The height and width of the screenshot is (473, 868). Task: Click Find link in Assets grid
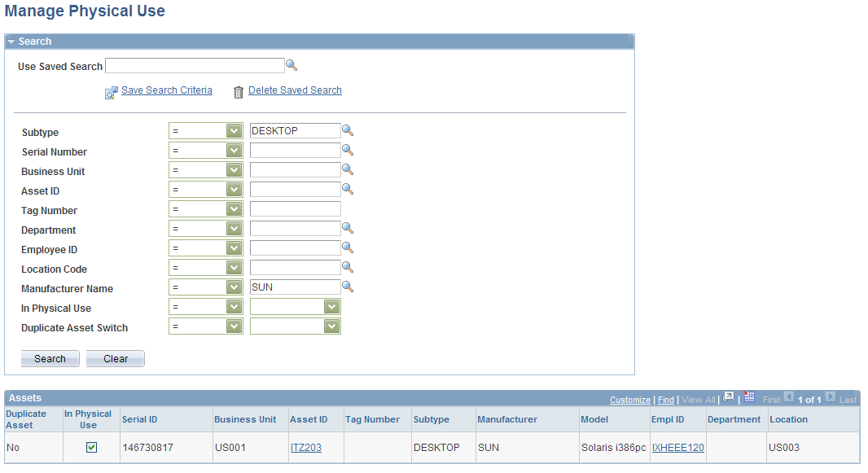tap(666, 400)
